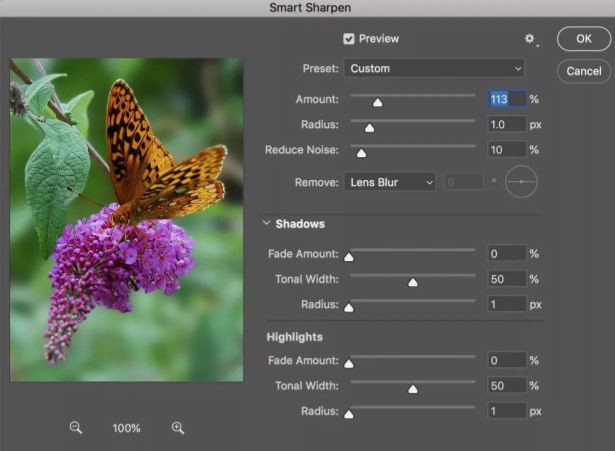
Task: Click the Reduce Noise field showing 10
Action: (507, 150)
